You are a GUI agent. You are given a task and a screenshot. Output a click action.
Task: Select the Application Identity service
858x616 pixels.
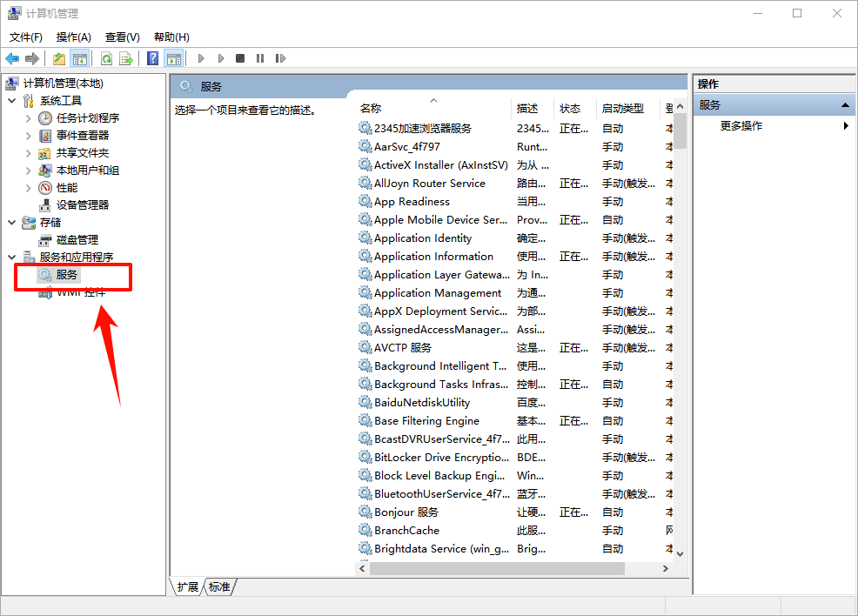pos(515,238)
